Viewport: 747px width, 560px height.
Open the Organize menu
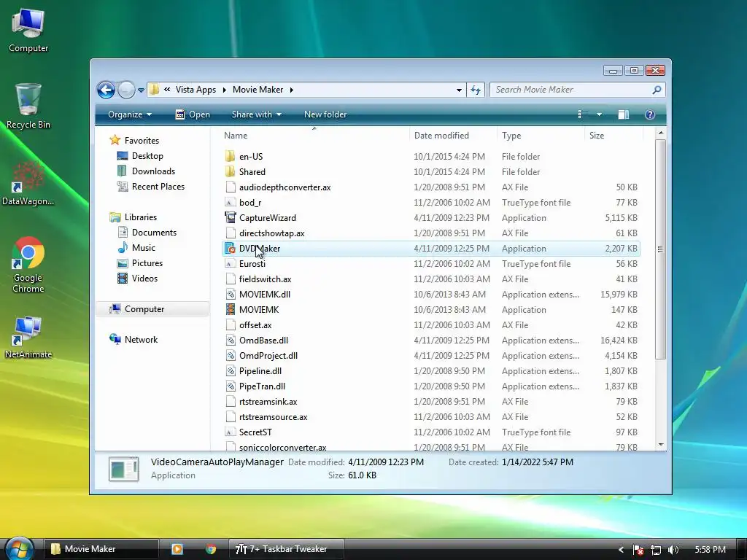pos(130,114)
